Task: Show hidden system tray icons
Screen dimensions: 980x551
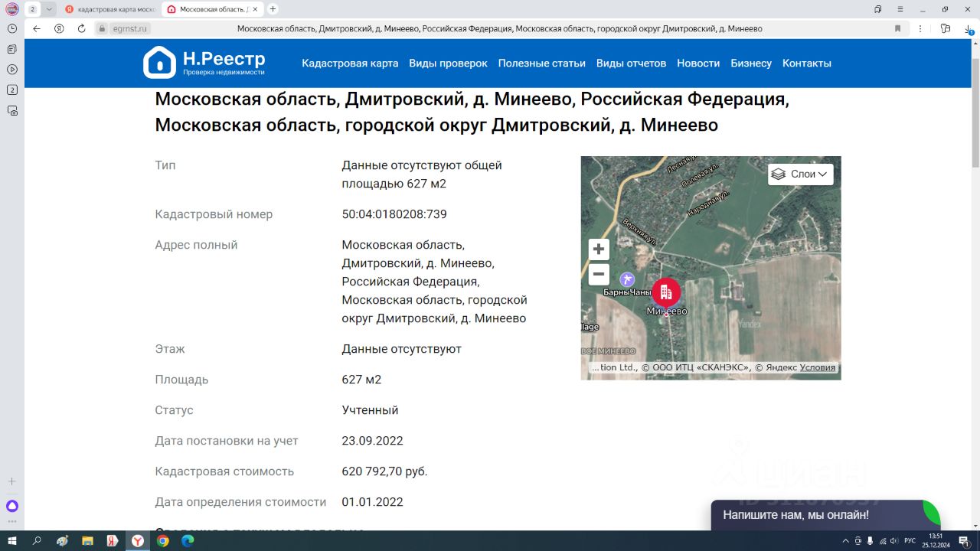Action: pyautogui.click(x=845, y=541)
